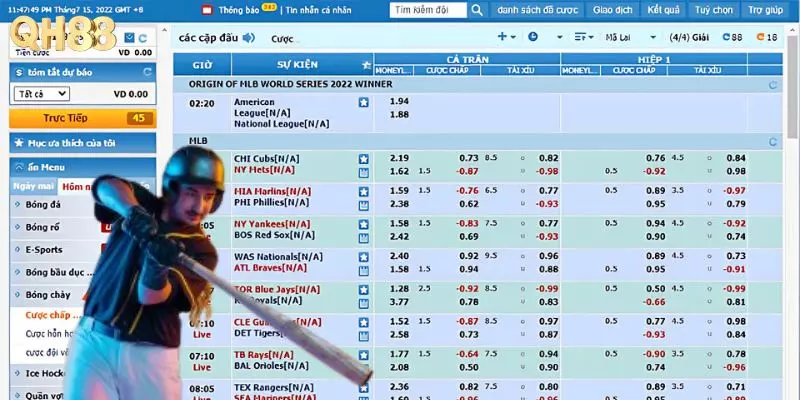The image size is (800, 400).
Task: Refresh the MLB league section
Action: [x=772, y=142]
